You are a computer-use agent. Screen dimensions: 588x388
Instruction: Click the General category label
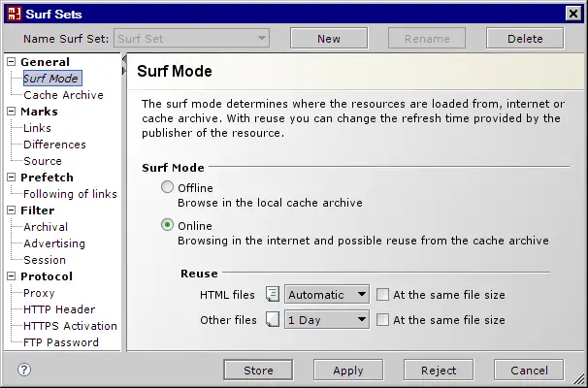click(x=45, y=61)
